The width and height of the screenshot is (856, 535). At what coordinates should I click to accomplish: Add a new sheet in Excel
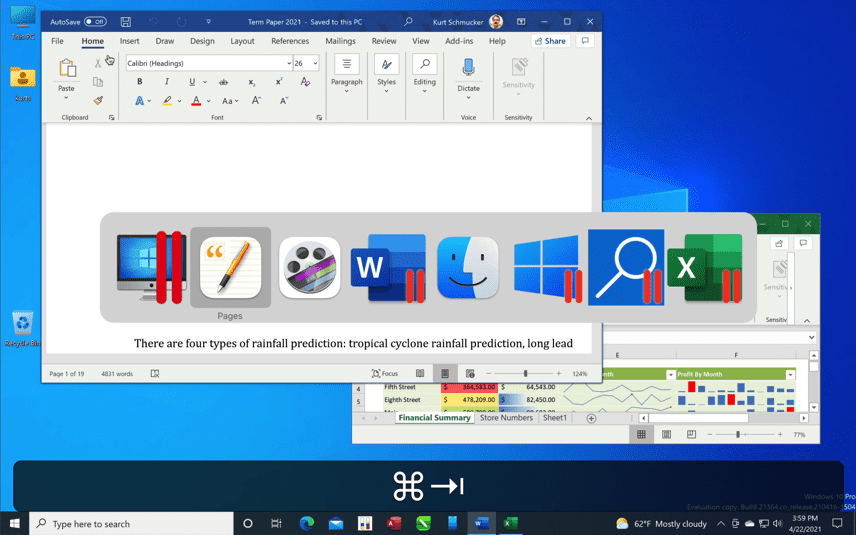pyautogui.click(x=591, y=418)
